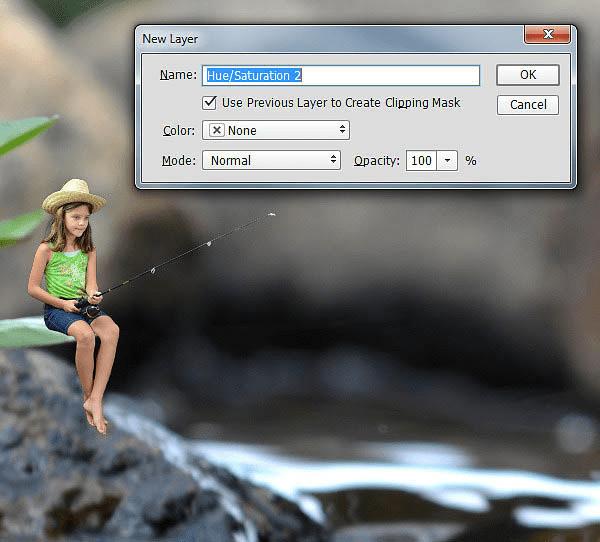Click the New Layer title text
Image resolution: width=600 pixels, height=542 pixels.
(170, 39)
